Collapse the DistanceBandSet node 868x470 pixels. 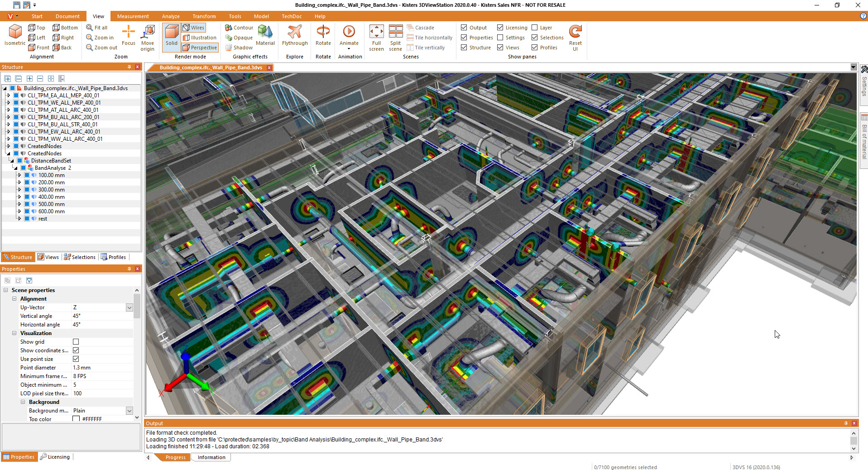pos(12,161)
